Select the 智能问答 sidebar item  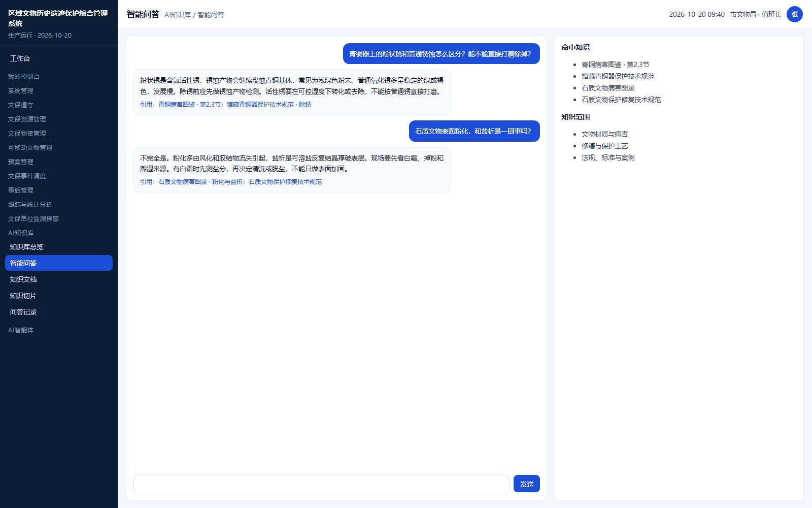(59, 263)
